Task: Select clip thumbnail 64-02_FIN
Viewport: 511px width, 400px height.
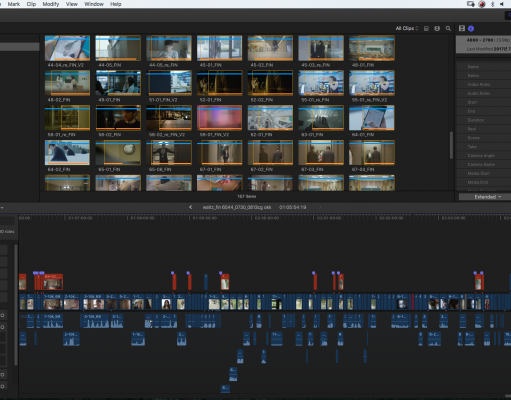Action: (67, 153)
